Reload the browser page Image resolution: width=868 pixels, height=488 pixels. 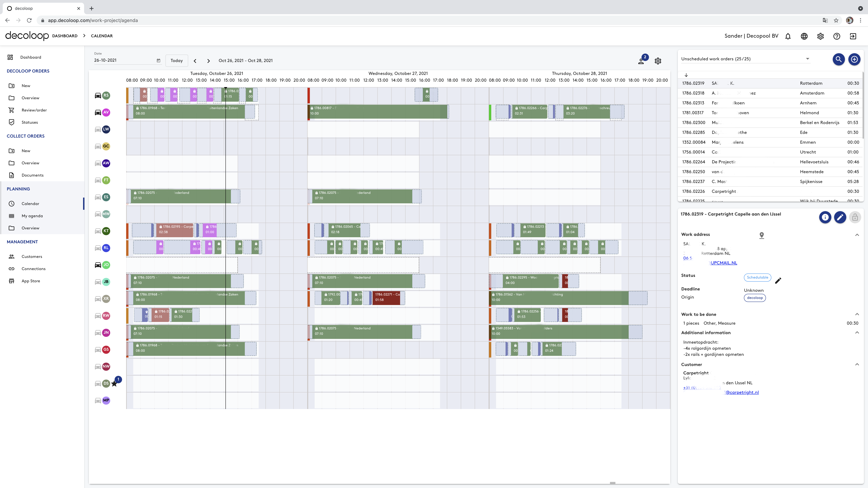(29, 21)
